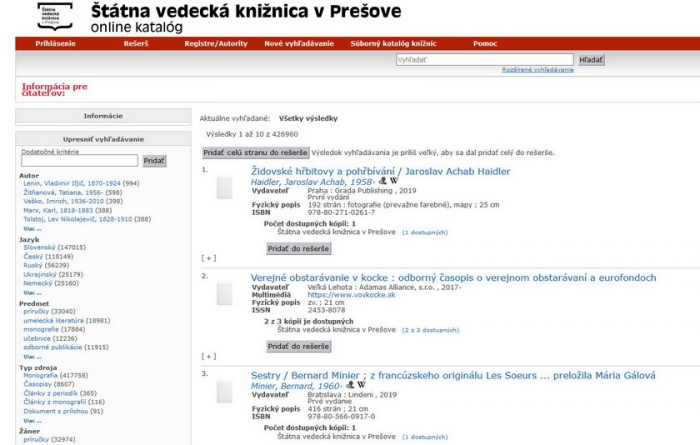Filter by language Slovenský
Screen dimensions: 700x445
[x=39, y=247]
